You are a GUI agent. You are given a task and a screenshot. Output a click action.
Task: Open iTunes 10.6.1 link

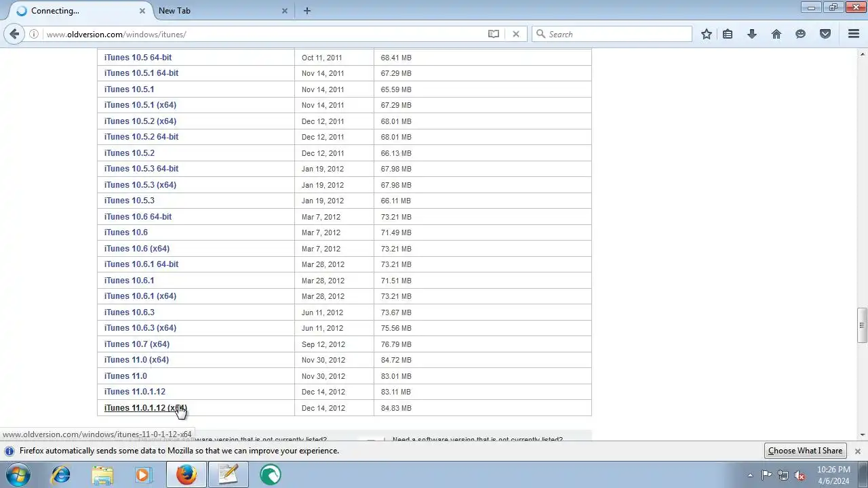129,281
